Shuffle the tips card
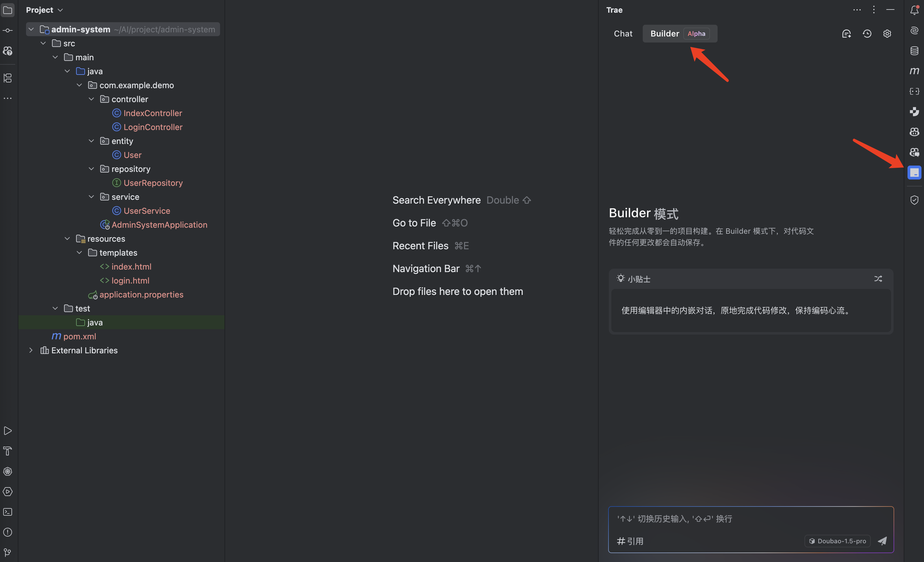Viewport: 924px width, 562px height. 878,279
